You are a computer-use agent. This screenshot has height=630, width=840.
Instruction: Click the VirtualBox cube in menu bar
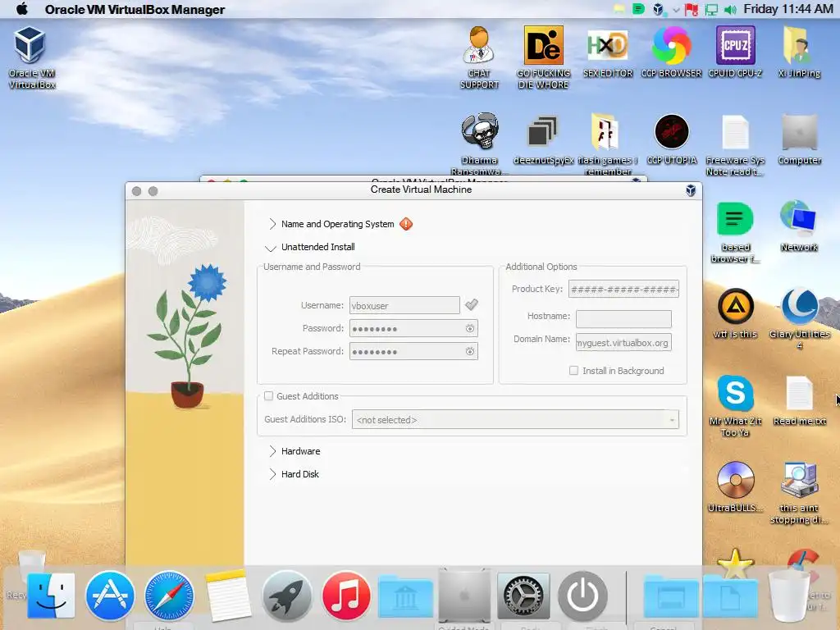click(x=658, y=9)
